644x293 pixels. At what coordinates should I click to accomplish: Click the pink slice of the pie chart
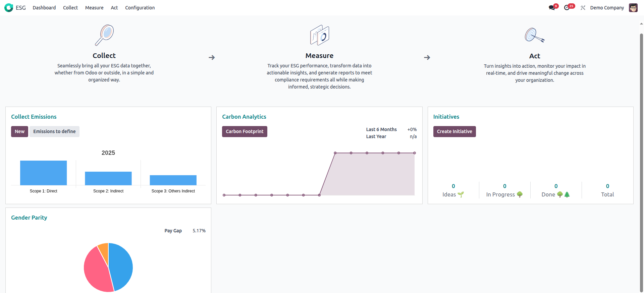click(x=96, y=272)
